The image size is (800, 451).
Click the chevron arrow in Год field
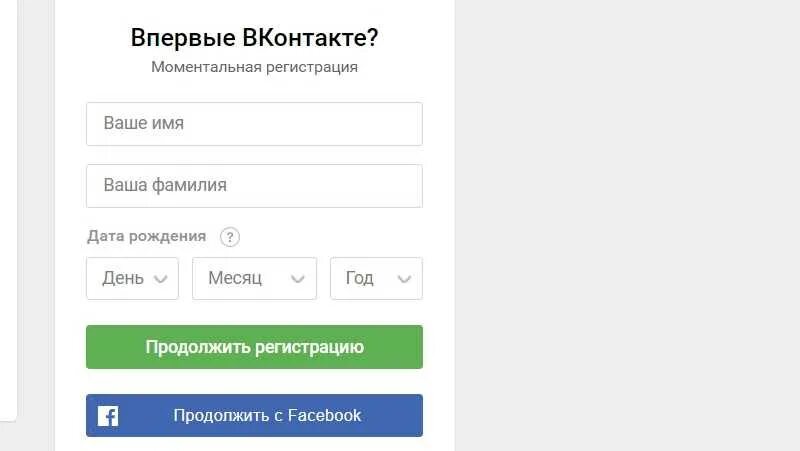(405, 279)
